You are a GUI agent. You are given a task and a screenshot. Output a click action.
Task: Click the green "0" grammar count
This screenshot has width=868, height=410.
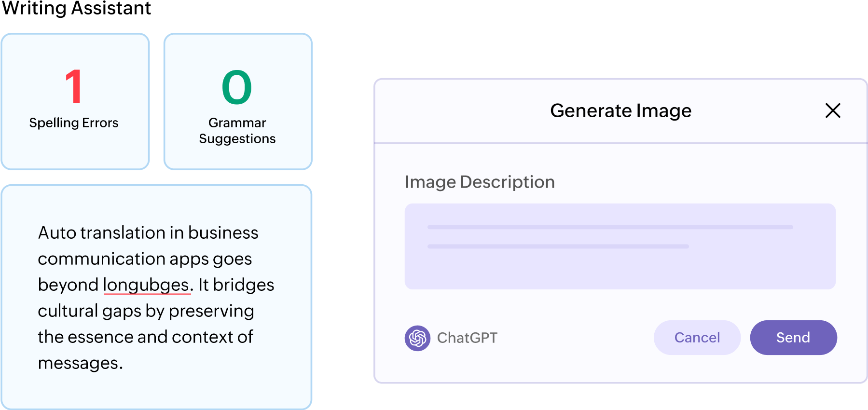237,87
